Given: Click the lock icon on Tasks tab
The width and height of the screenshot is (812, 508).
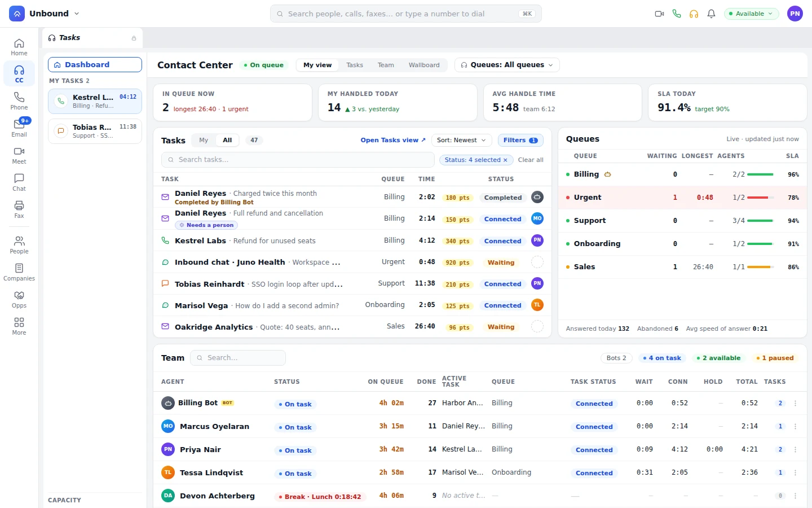Looking at the screenshot, I should point(134,38).
